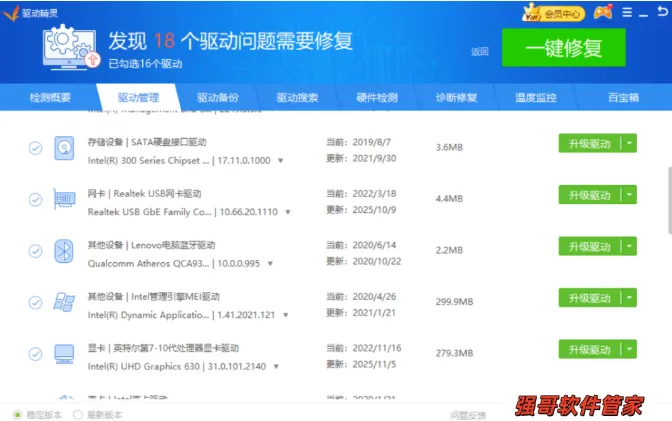Viewport: 672px width, 421px height.
Task: Uncheck the Intel管理引擎MEI驱动 row
Action: tap(36, 303)
